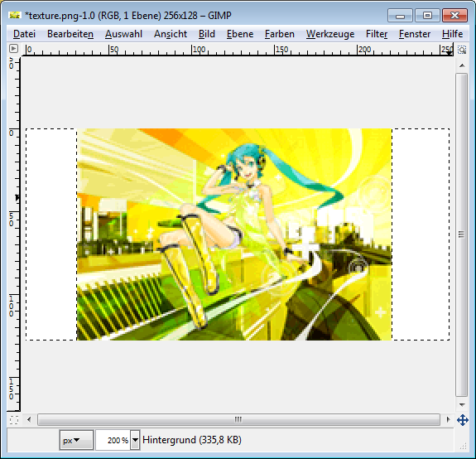Click the horizontal scrollbar left arrow
476x459 pixels.
29,419
